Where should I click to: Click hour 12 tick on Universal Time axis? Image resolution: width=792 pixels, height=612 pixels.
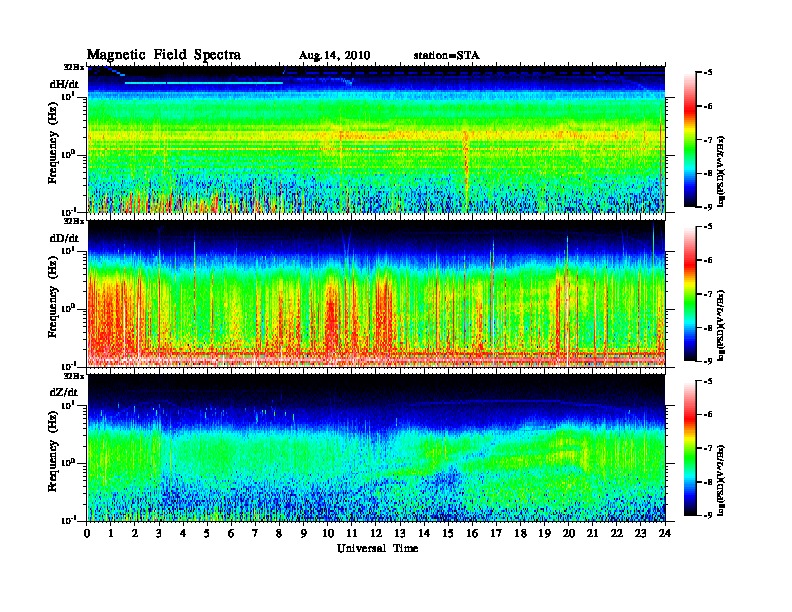click(376, 533)
